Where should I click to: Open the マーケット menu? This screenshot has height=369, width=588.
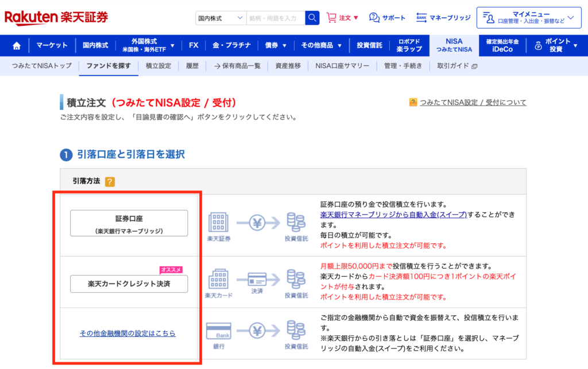pyautogui.click(x=52, y=45)
